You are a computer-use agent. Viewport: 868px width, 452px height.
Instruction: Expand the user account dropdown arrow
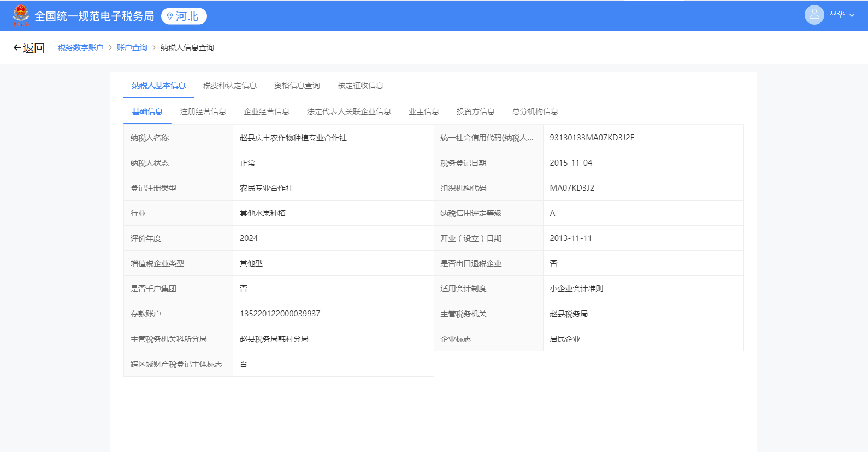click(x=852, y=16)
